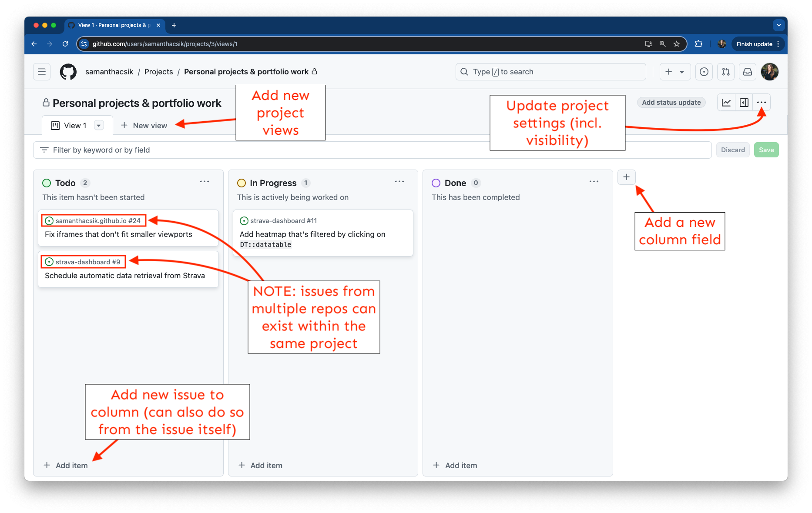The width and height of the screenshot is (812, 513).
Task: Open the In Progress column options menu
Action: (x=399, y=182)
